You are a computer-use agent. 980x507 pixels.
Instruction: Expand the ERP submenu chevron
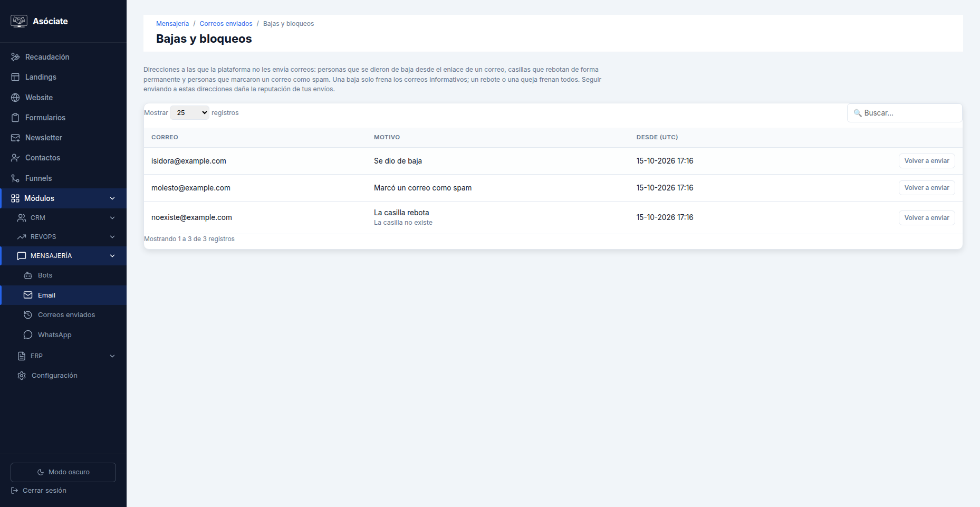click(112, 356)
